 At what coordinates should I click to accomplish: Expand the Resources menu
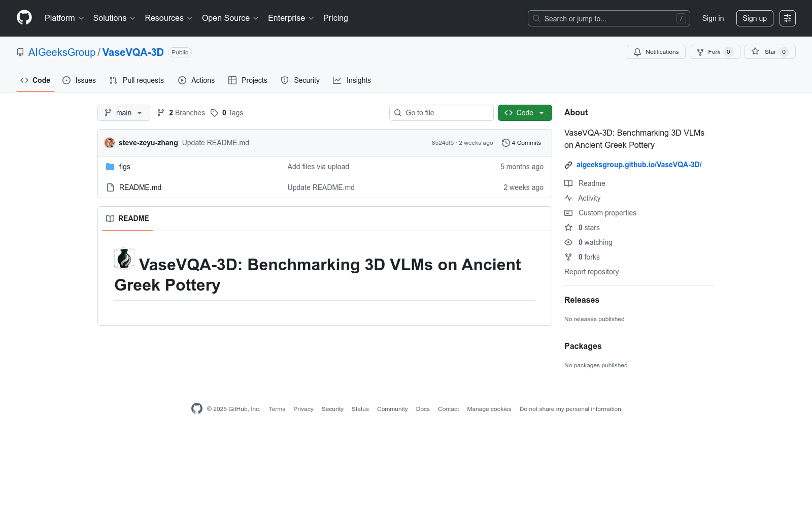pos(168,18)
